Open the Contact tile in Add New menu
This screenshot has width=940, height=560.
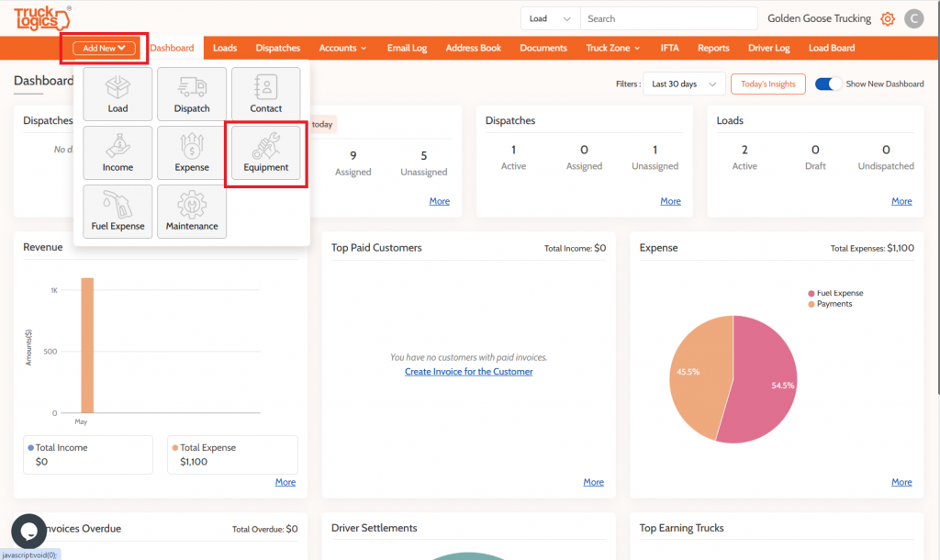[x=265, y=94]
